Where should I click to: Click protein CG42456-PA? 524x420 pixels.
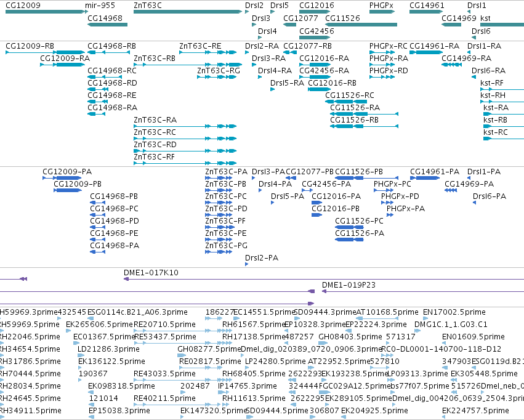[x=307, y=190]
